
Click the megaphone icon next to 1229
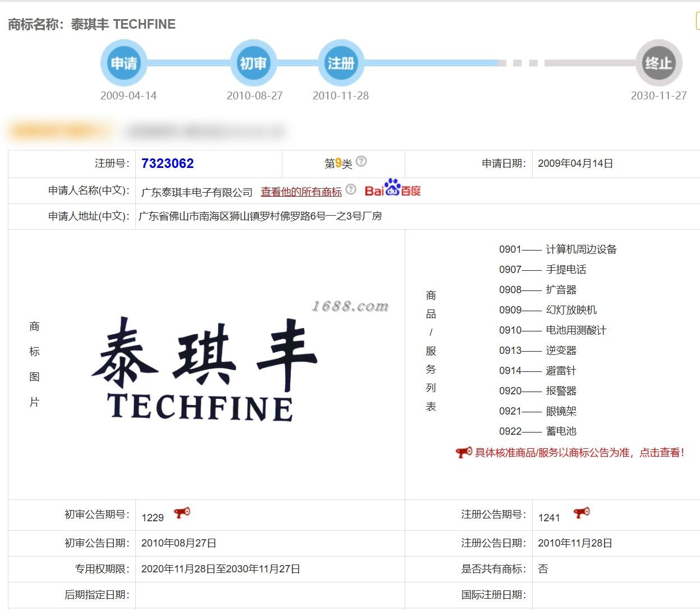point(182,512)
